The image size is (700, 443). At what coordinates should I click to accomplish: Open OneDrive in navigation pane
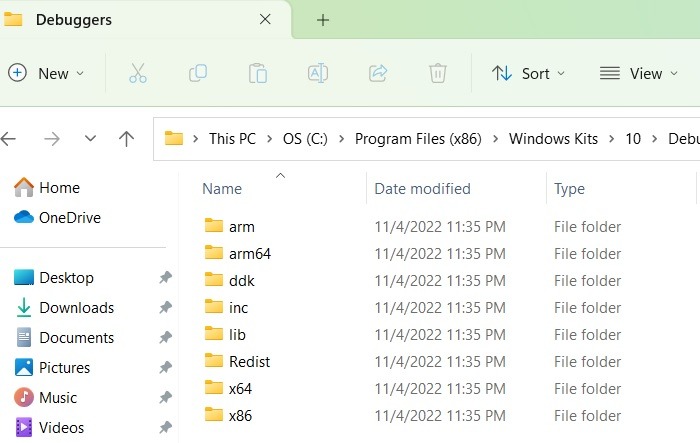click(x=57, y=217)
